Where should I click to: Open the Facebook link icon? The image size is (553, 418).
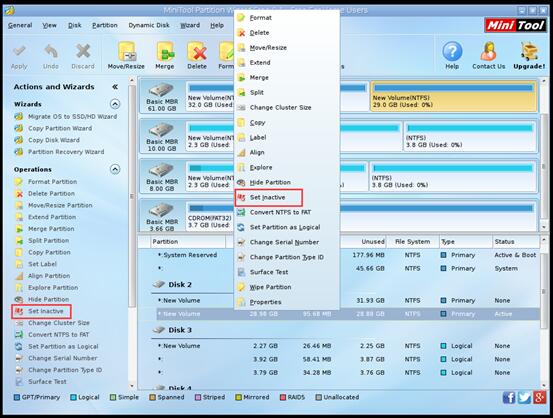(x=509, y=398)
